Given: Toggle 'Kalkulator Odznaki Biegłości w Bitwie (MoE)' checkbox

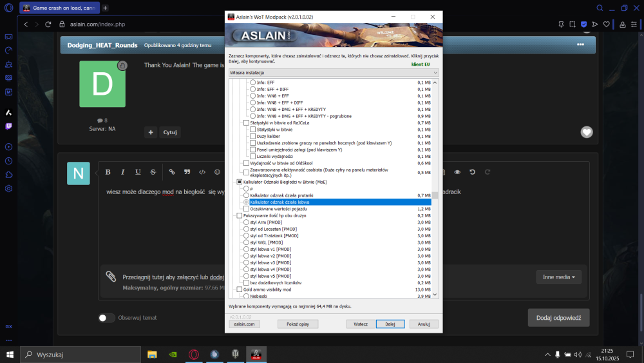Looking at the screenshot, I should tap(240, 182).
